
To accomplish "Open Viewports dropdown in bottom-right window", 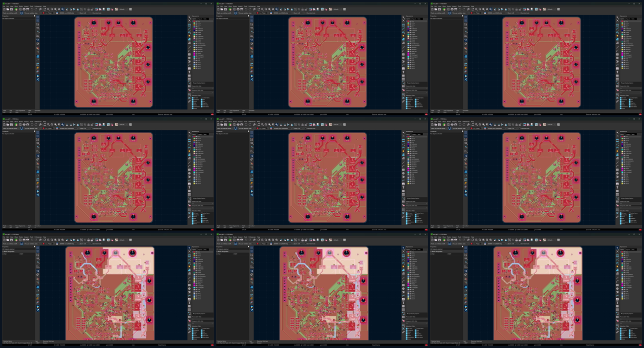I will (631, 323).
